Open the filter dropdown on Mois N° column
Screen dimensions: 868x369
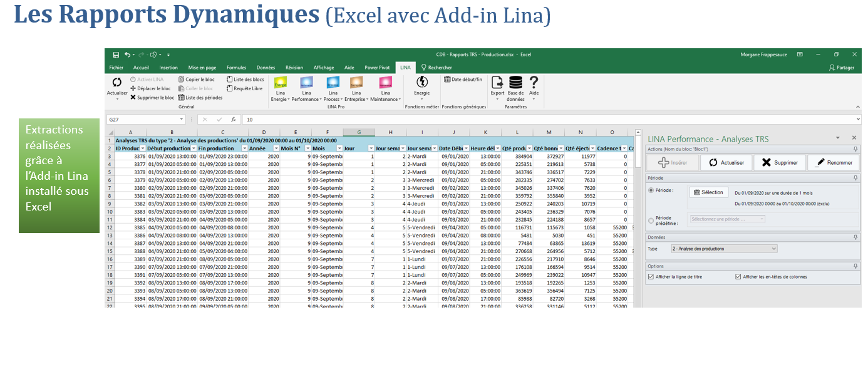[307, 148]
